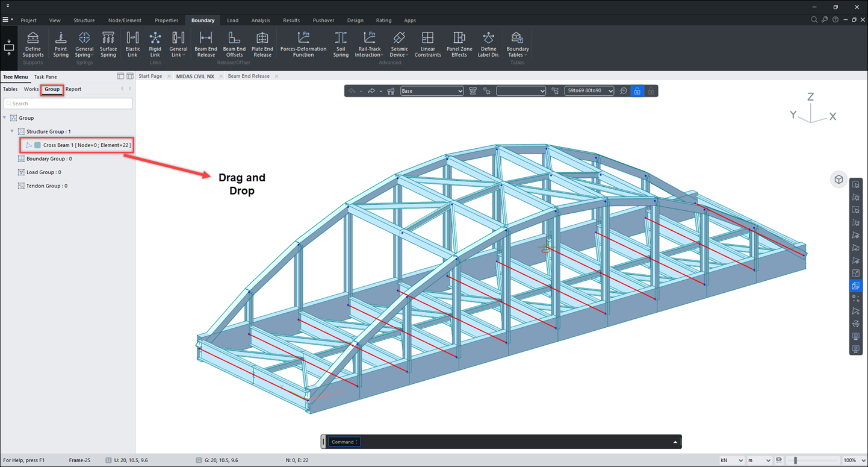Switch to the Report tab

pyautogui.click(x=73, y=89)
